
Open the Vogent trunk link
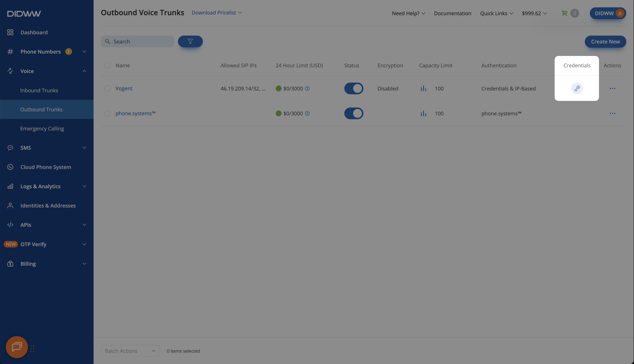(124, 88)
